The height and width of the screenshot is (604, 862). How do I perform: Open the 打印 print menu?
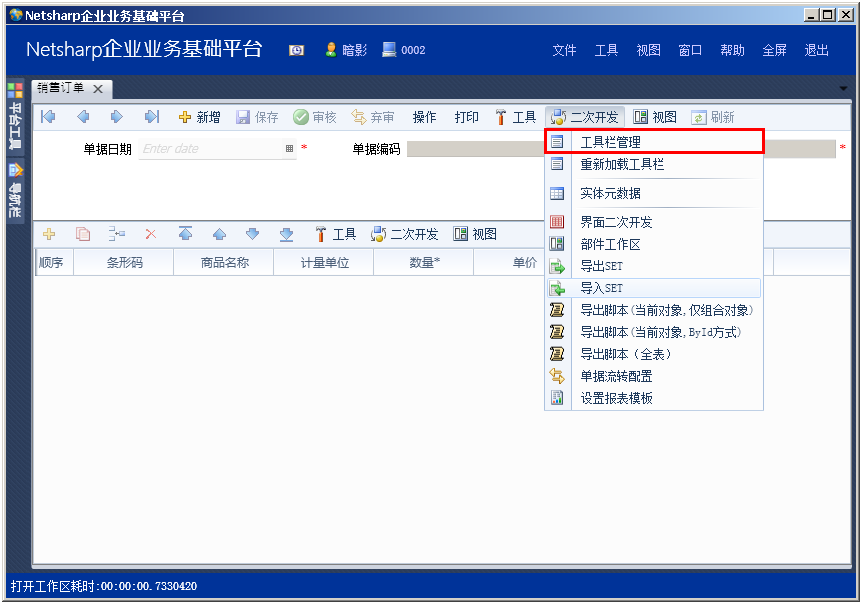click(x=466, y=117)
